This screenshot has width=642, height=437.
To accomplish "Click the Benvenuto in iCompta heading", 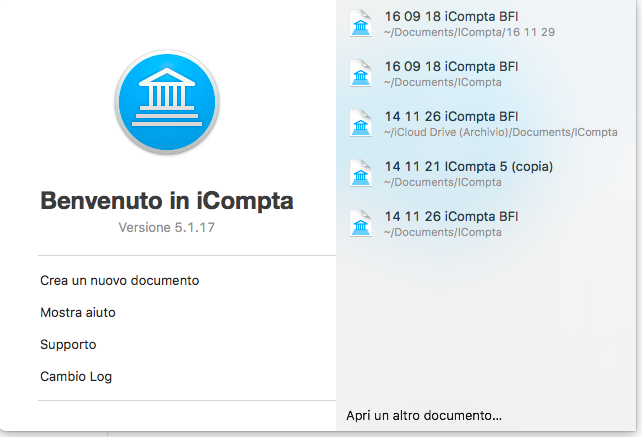I will tap(167, 201).
